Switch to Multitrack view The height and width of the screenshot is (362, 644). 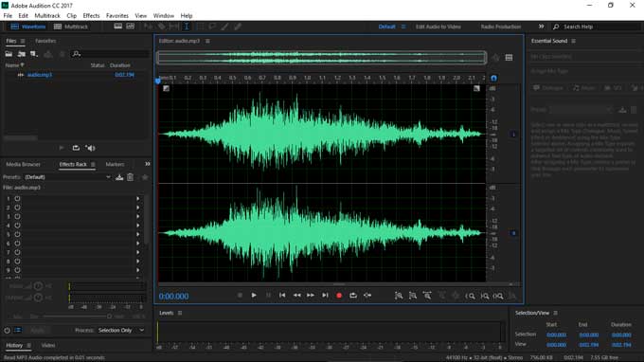71,27
